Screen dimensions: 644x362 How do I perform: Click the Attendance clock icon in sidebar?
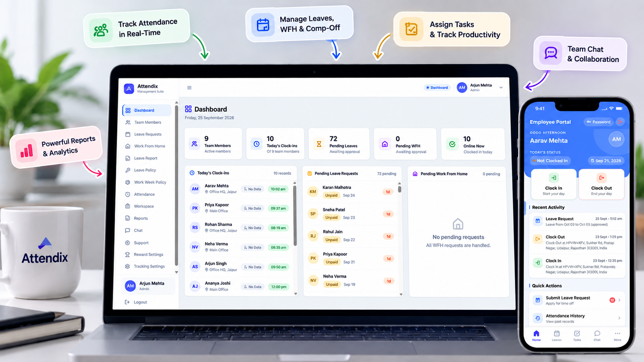click(x=128, y=194)
